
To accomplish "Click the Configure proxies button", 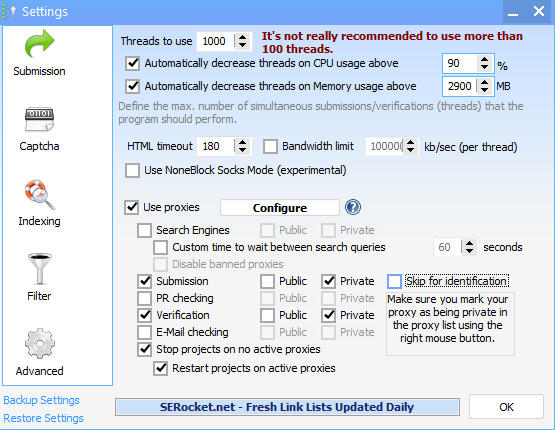I will coord(280,208).
